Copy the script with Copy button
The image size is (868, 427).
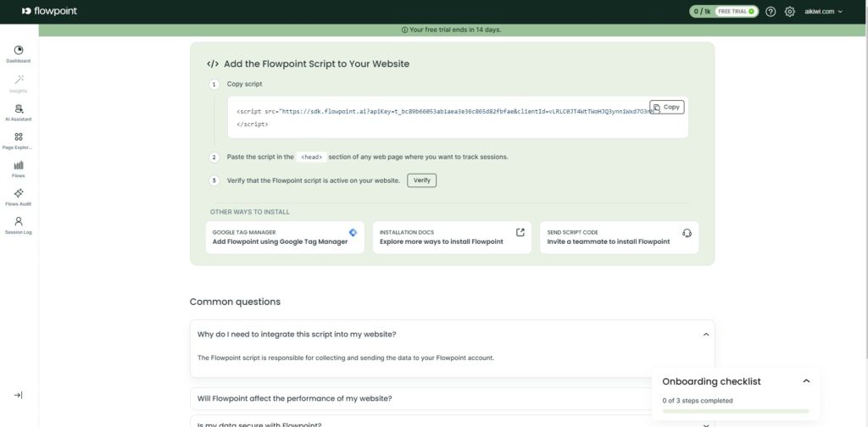click(667, 108)
